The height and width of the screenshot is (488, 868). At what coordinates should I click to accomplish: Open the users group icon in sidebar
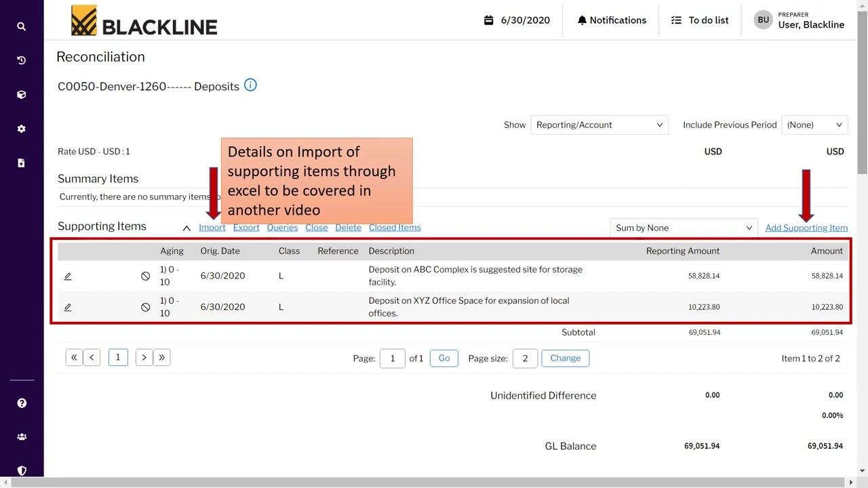pyautogui.click(x=22, y=437)
